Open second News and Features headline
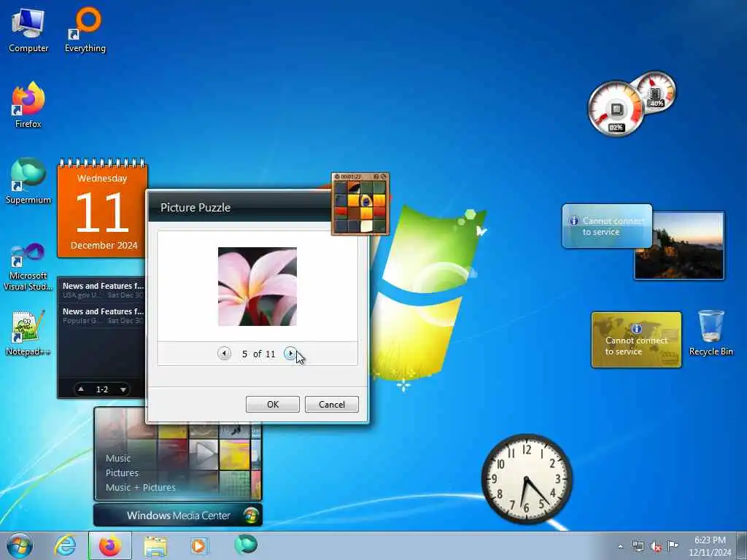747x560 pixels. tap(103, 315)
